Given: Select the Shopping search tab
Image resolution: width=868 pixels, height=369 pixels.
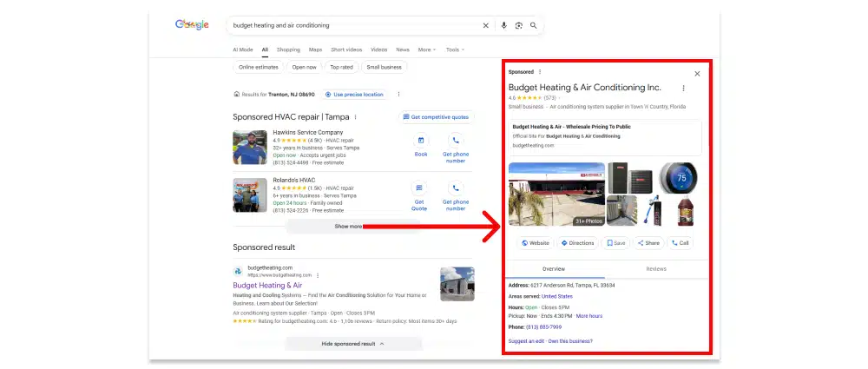Looking at the screenshot, I should click(x=288, y=49).
